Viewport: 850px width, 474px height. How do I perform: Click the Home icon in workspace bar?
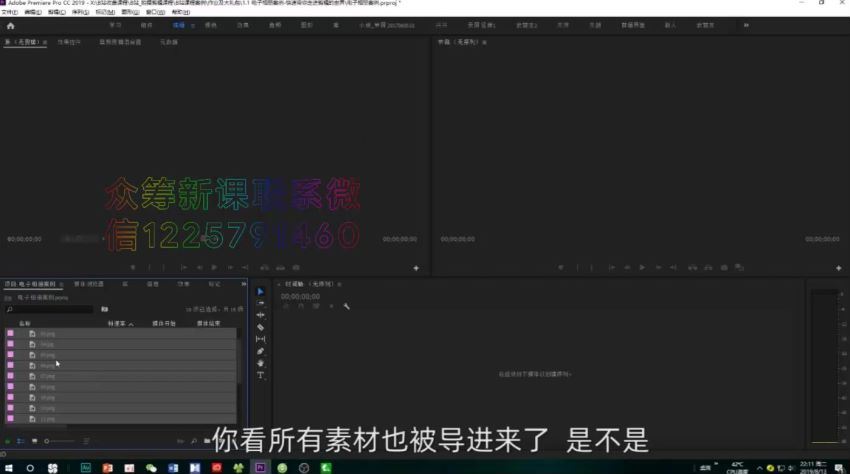pyautogui.click(x=11, y=25)
